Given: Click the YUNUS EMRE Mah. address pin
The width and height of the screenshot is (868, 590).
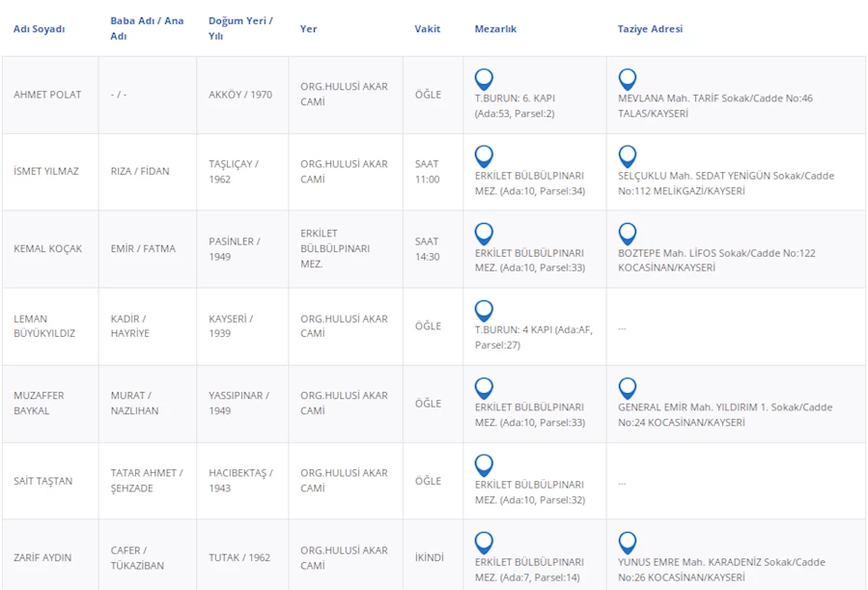Looking at the screenshot, I should coord(627,543).
